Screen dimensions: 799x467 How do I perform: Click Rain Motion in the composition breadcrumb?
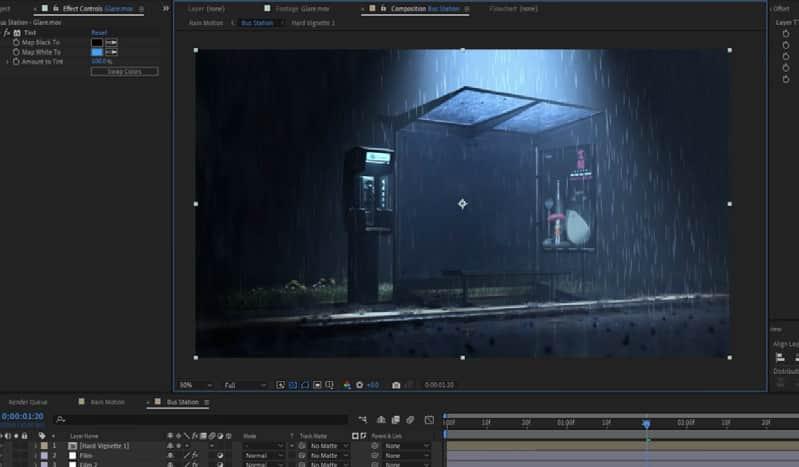(x=206, y=23)
